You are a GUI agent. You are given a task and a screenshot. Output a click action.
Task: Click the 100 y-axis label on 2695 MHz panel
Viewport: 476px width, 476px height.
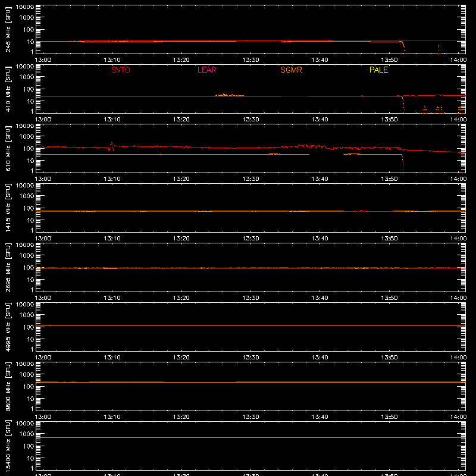pyautogui.click(x=29, y=268)
